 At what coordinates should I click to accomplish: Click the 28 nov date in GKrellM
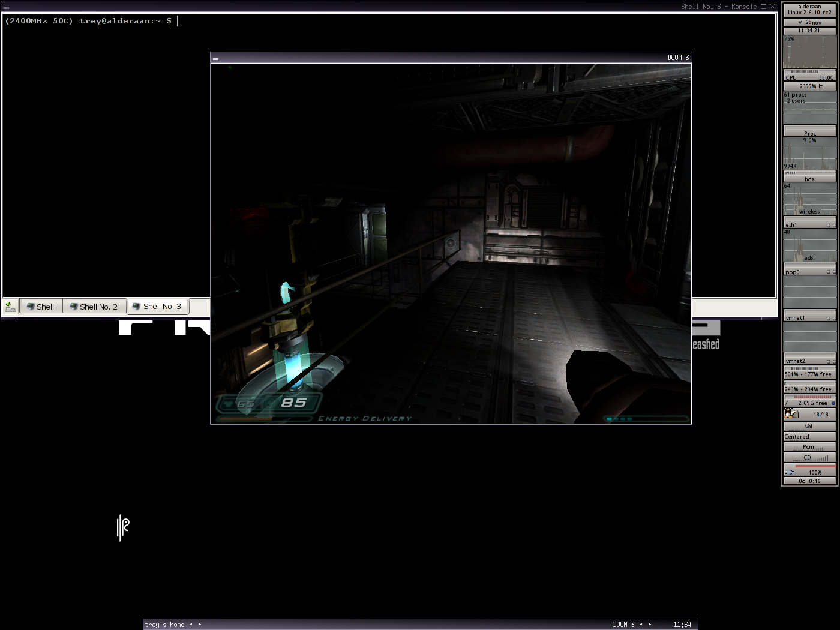809,22
